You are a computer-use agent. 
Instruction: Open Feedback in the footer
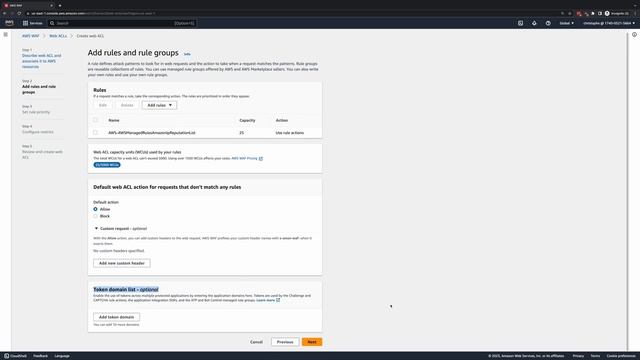40,356
